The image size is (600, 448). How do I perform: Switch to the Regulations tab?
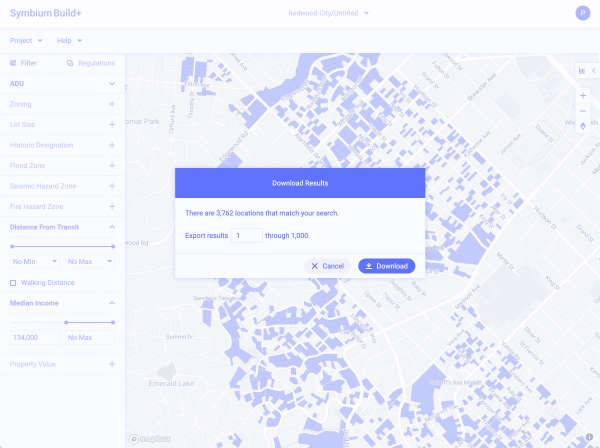(x=91, y=63)
